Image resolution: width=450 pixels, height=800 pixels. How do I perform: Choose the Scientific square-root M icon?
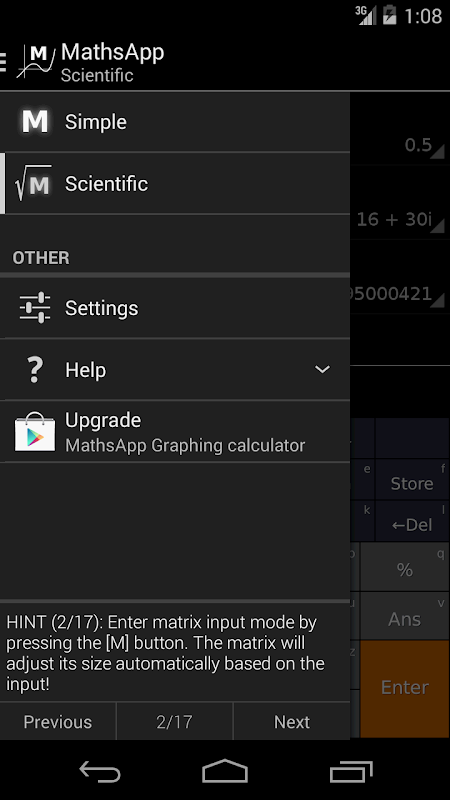[x=34, y=183]
